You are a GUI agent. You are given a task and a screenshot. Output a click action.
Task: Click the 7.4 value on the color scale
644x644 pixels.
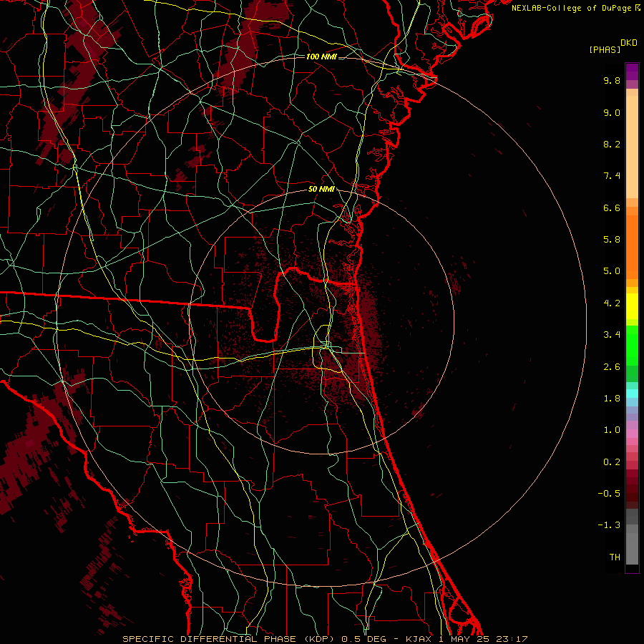(612, 176)
